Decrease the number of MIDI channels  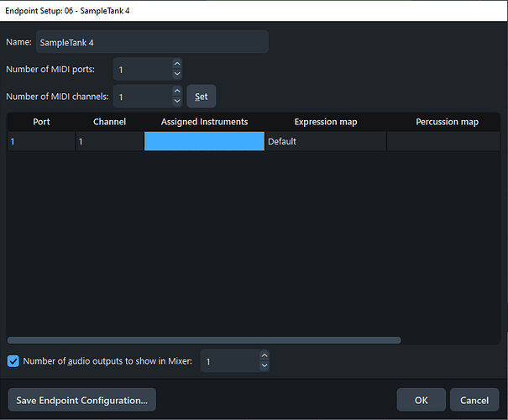coord(177,101)
